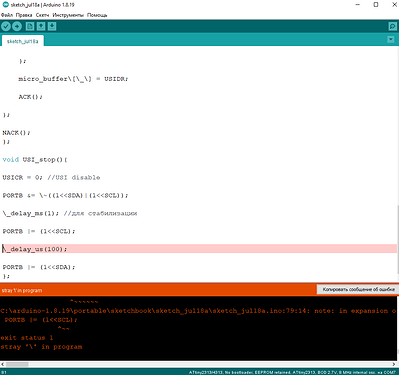The height and width of the screenshot is (375, 399).
Task: Create a new sketch with New icon
Action: tap(30, 26)
